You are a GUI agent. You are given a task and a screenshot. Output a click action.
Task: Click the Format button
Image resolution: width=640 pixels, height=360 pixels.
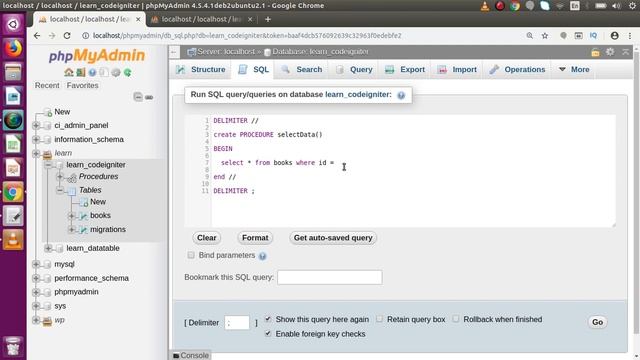255,238
